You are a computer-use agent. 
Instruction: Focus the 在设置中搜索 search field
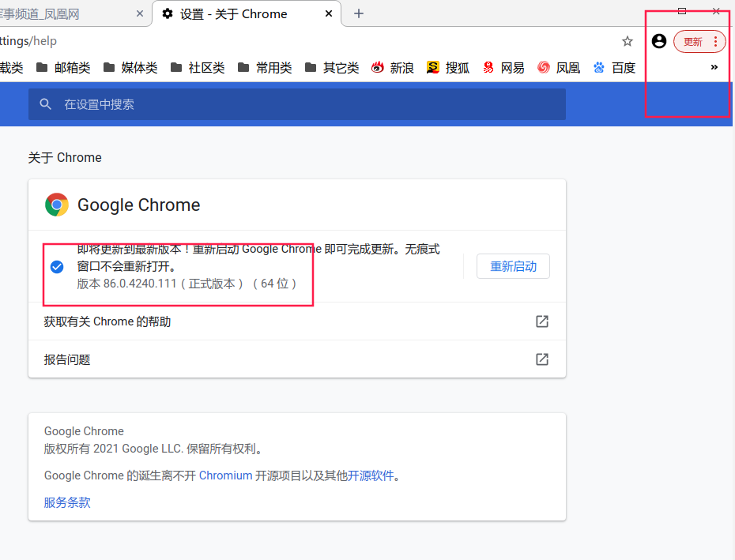point(308,104)
